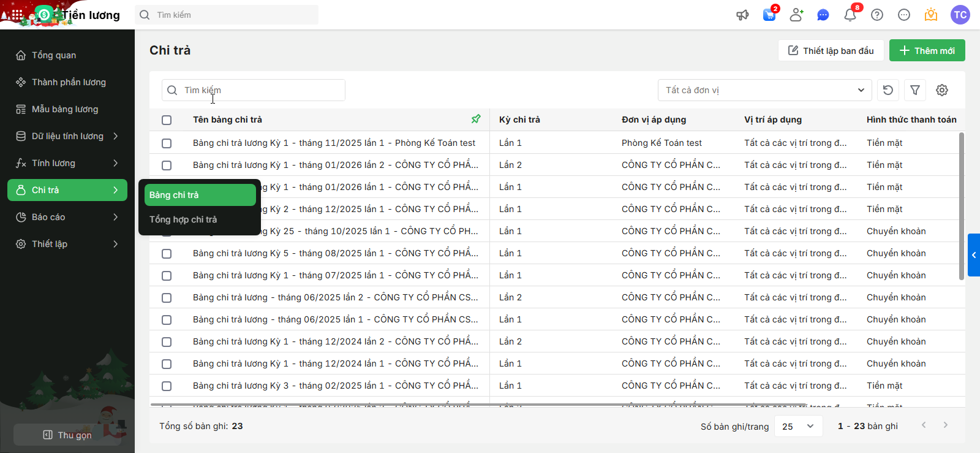This screenshot has height=453, width=980.
Task: Click the orange gift box icon
Action: [x=931, y=15]
